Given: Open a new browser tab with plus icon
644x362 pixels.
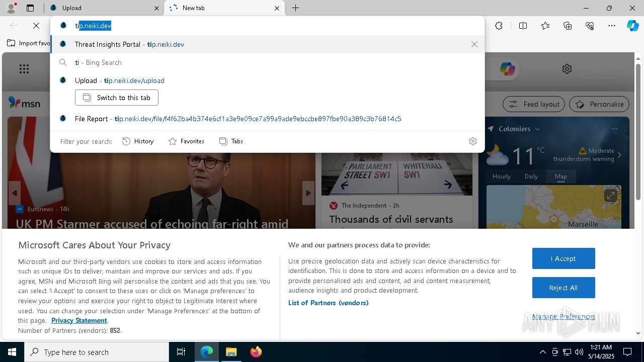Looking at the screenshot, I should click(x=296, y=8).
